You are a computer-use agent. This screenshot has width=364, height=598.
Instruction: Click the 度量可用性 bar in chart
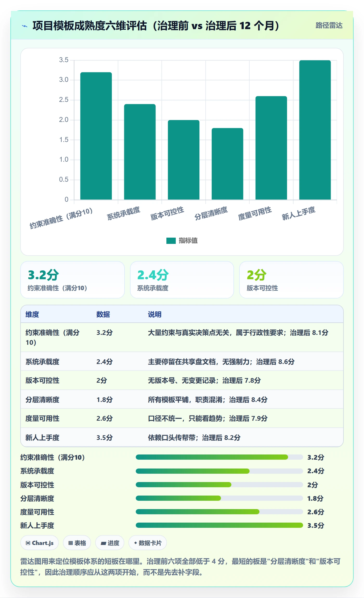pos(271,148)
